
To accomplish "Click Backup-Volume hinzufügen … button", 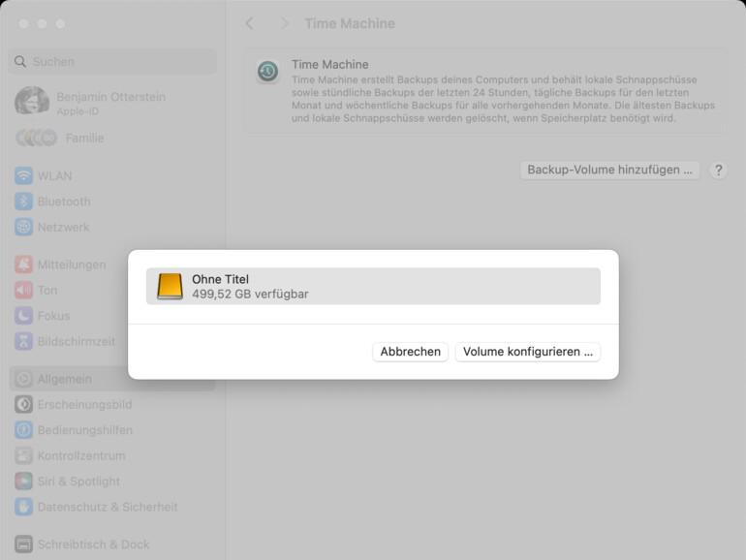I will pyautogui.click(x=609, y=170).
